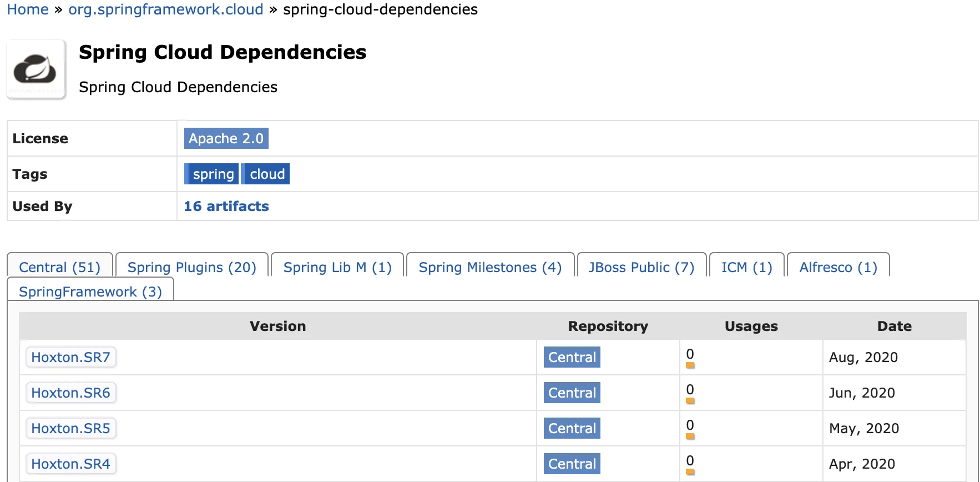
Task: Click the Date column header
Action: coord(895,326)
